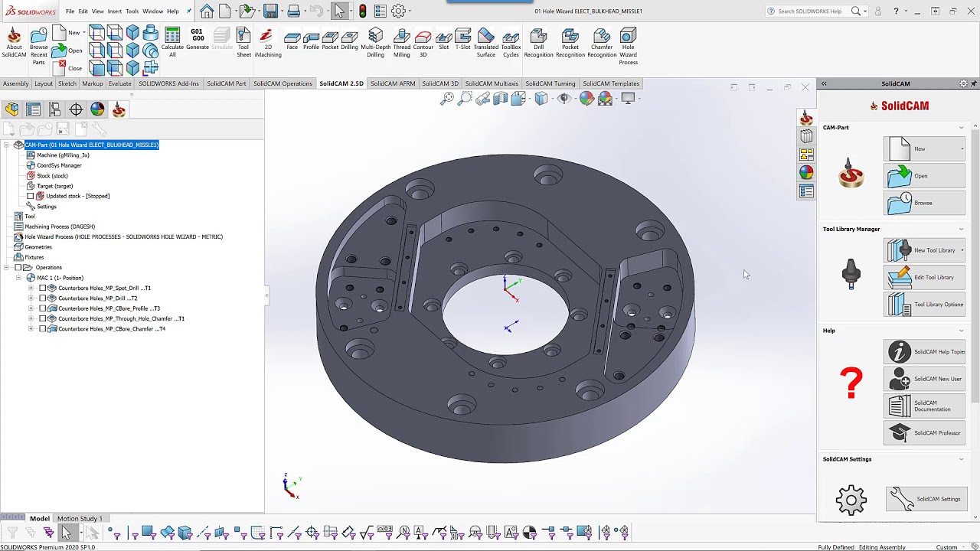Select CoordSys Manager tree item

(59, 165)
